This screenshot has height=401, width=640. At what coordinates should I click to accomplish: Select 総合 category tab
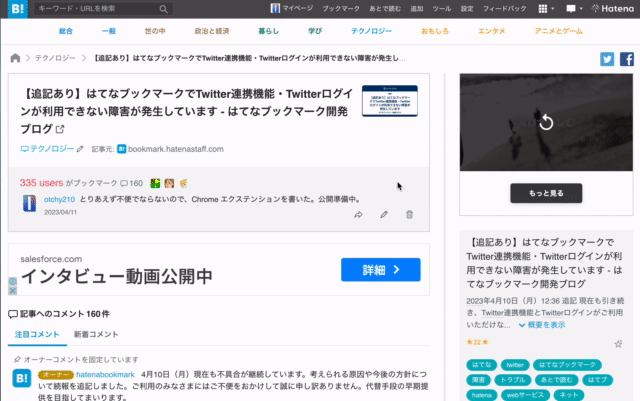click(x=66, y=31)
